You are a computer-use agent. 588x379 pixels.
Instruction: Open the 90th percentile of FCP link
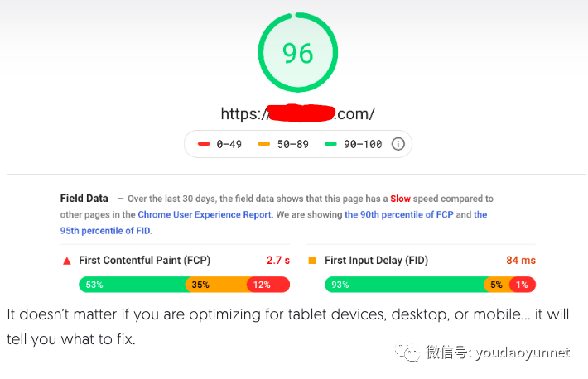[399, 215]
